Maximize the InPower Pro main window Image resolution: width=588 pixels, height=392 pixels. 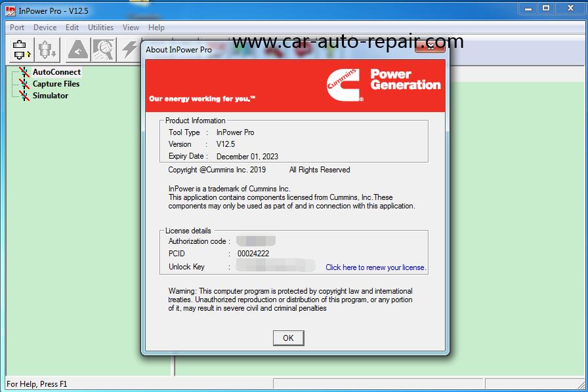tap(547, 9)
